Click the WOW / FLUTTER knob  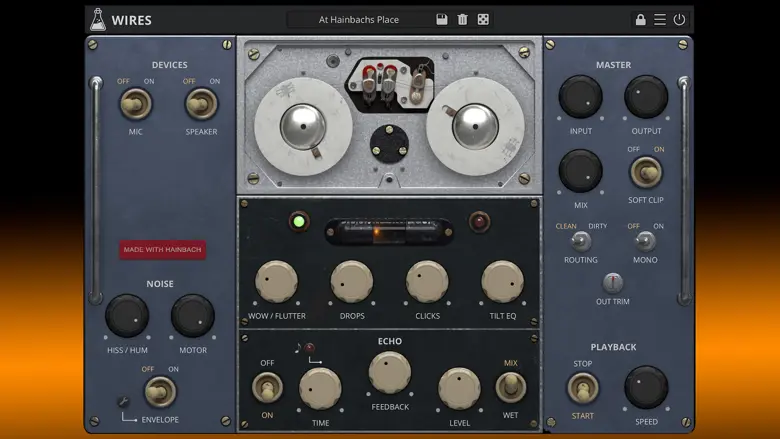277,282
